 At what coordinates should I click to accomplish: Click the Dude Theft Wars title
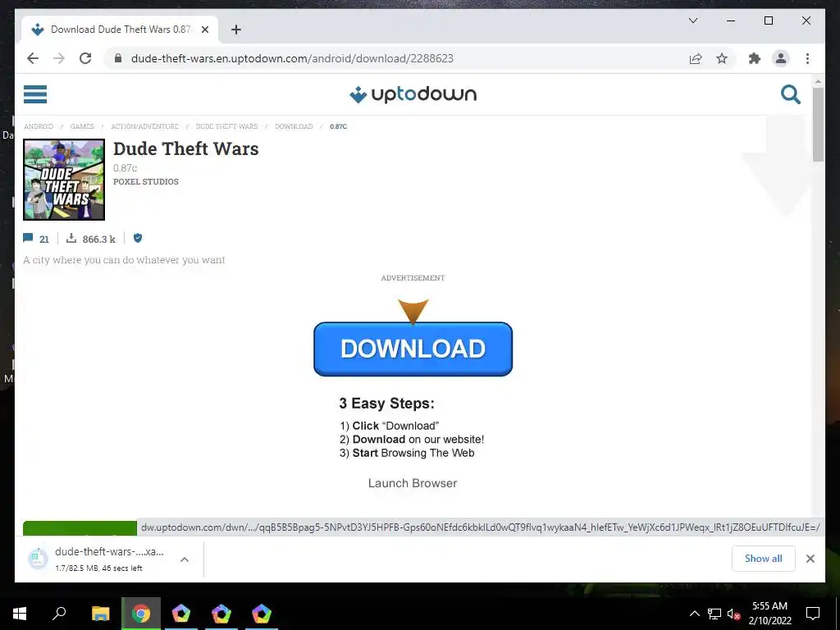pos(186,148)
